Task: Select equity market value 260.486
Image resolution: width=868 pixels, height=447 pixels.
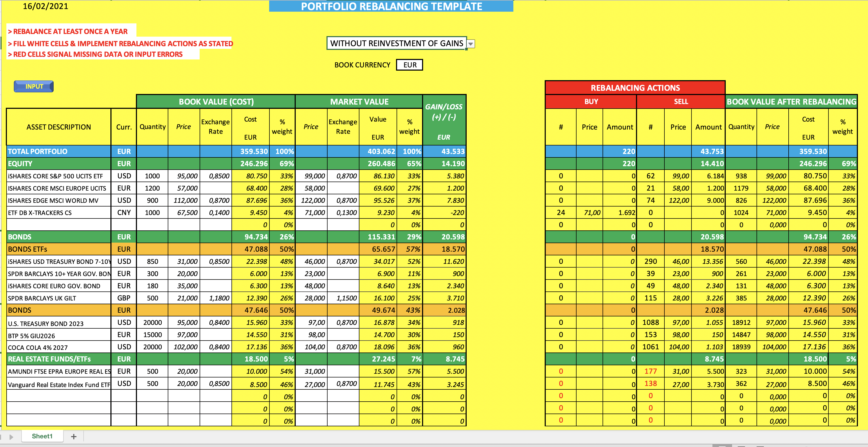Action: click(x=378, y=164)
